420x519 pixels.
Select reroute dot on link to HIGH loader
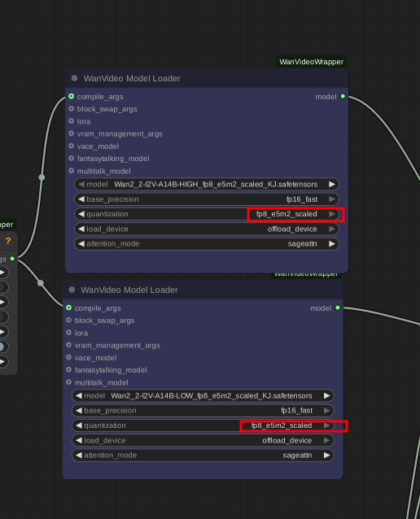click(x=42, y=177)
